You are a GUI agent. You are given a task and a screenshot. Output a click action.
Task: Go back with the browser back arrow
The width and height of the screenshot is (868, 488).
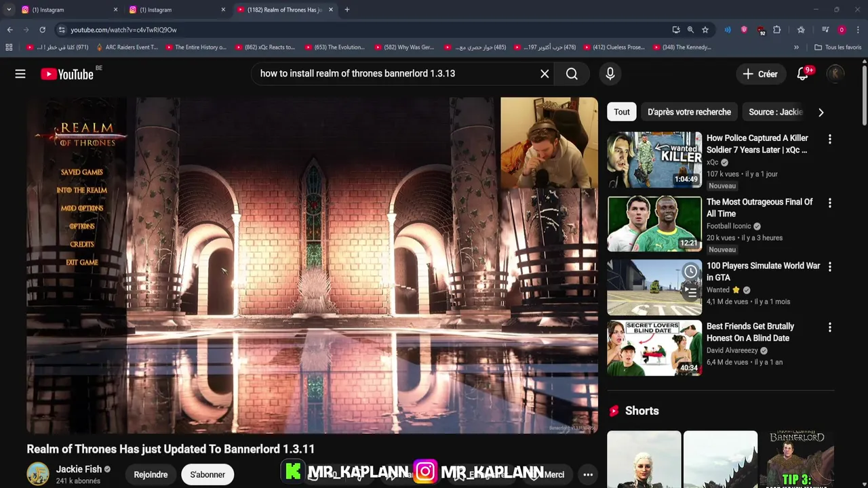pyautogui.click(x=9, y=30)
